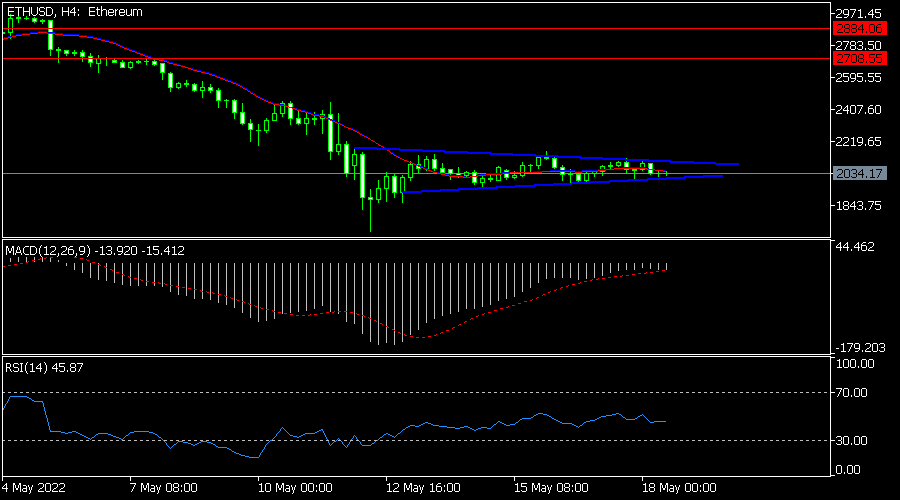Click the MACD scale value -179.203
Image resolution: width=900 pixels, height=500 pixels.
click(x=860, y=348)
